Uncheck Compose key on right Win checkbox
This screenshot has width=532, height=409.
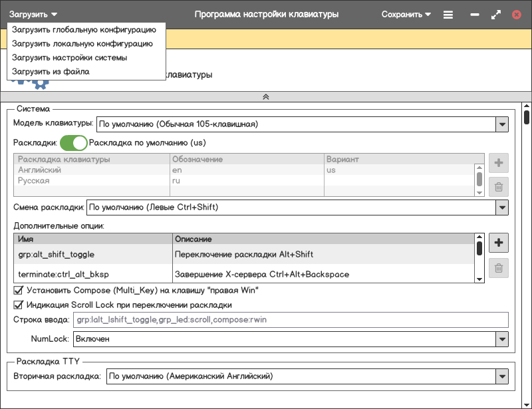pyautogui.click(x=19, y=291)
